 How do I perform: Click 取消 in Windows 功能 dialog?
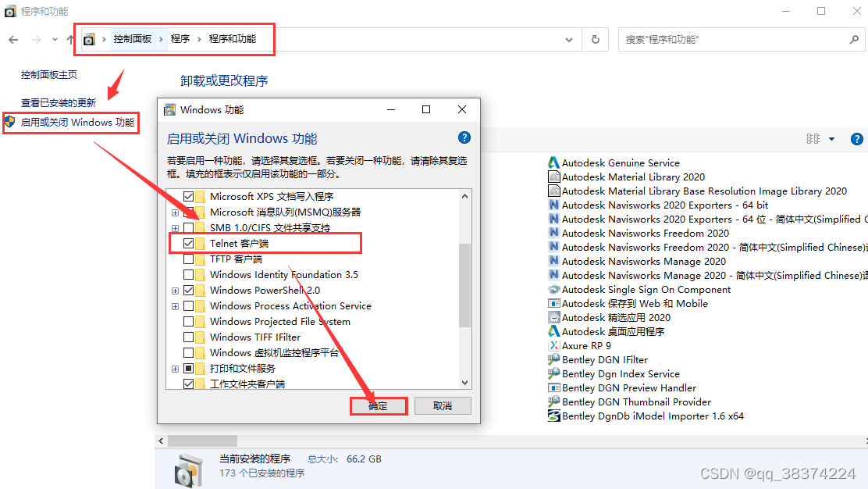(x=443, y=406)
